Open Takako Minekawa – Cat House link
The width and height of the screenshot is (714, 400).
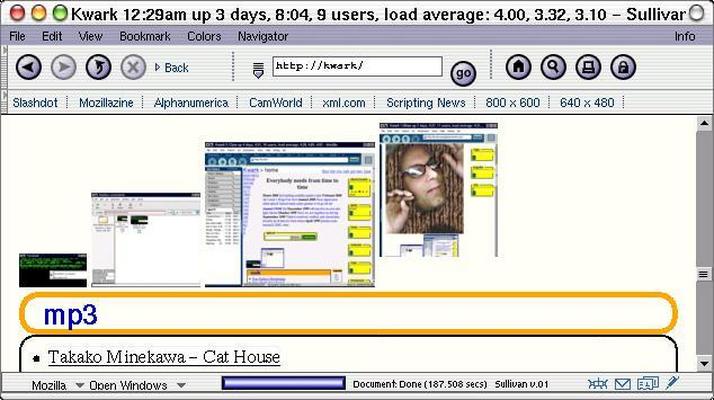164,357
